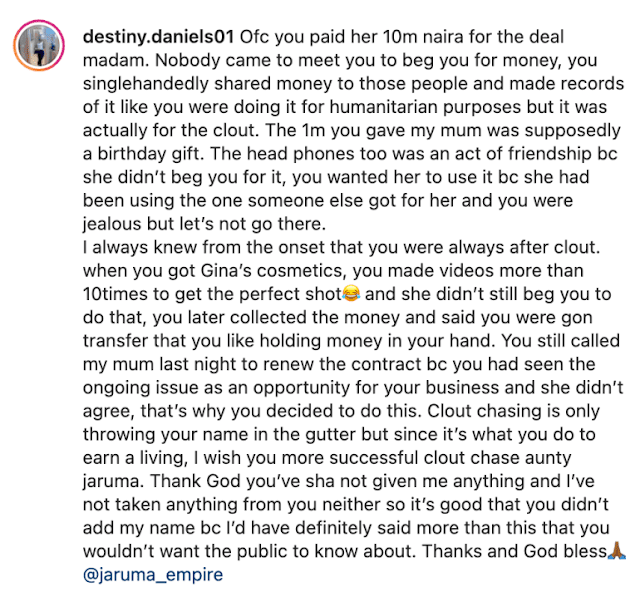Click the word "friendship" in comment
This screenshot has width=640, height=597.
tap(549, 154)
